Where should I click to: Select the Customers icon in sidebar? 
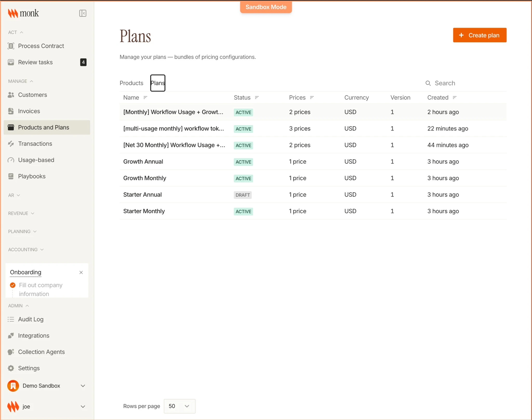pos(11,95)
